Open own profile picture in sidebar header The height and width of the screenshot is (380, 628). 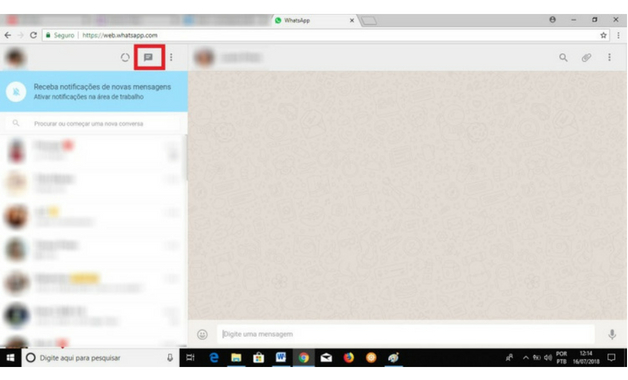[x=15, y=58]
